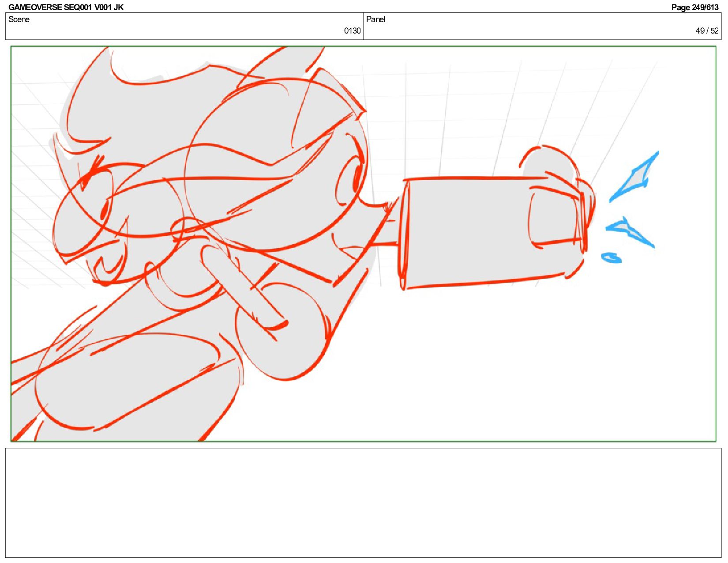Select the Panel label text
Image resolution: width=728 pixels, height=563 pixels.
(x=376, y=19)
